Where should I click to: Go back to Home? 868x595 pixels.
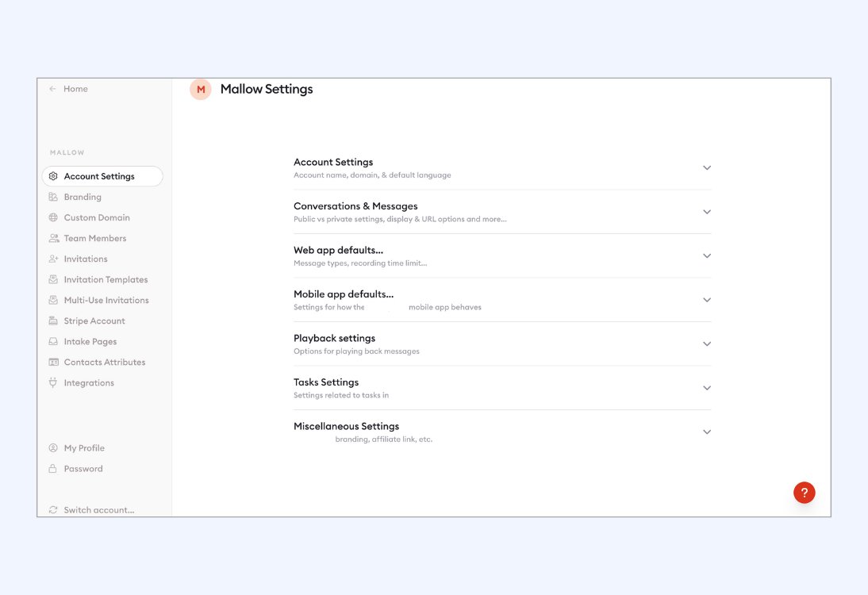point(75,89)
